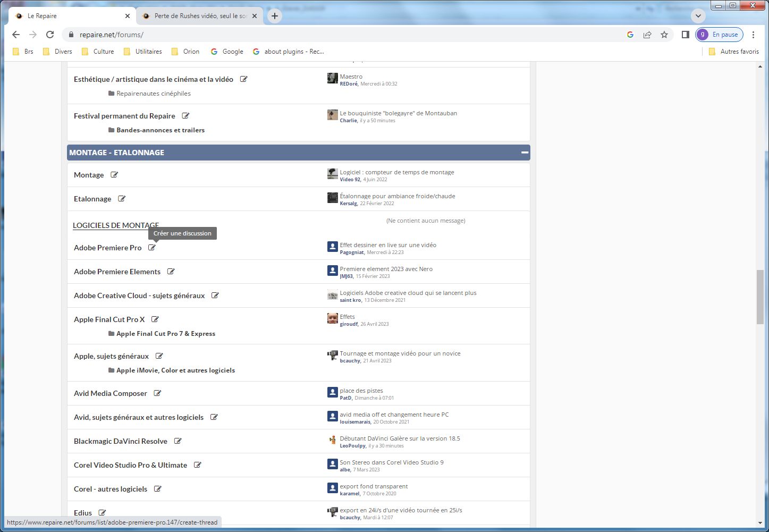Open the Culture bookmarks folder
The height and width of the screenshot is (532, 769).
tap(98, 52)
